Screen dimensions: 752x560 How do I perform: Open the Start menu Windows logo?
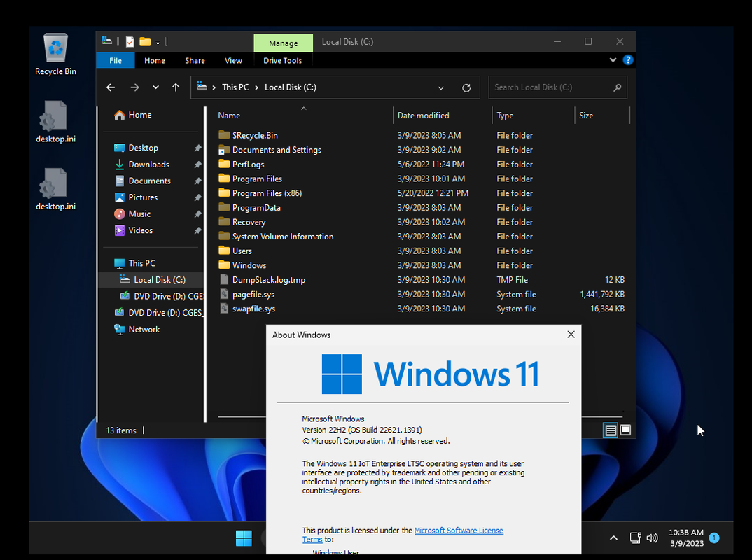244,538
